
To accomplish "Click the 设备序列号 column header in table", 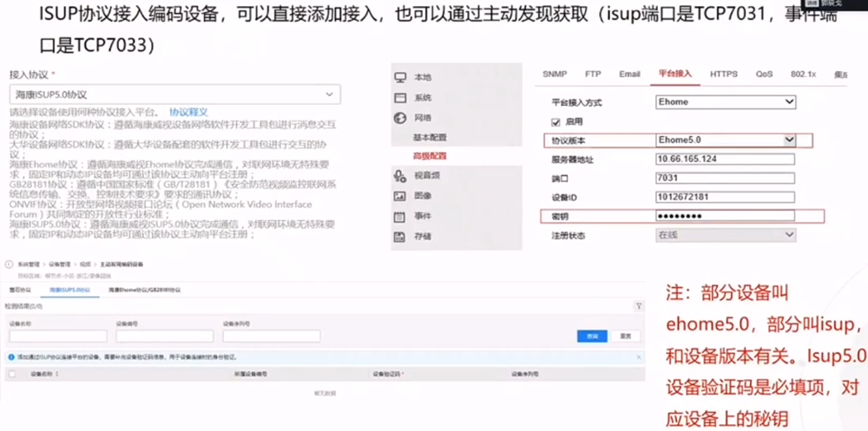I will coord(523,375).
